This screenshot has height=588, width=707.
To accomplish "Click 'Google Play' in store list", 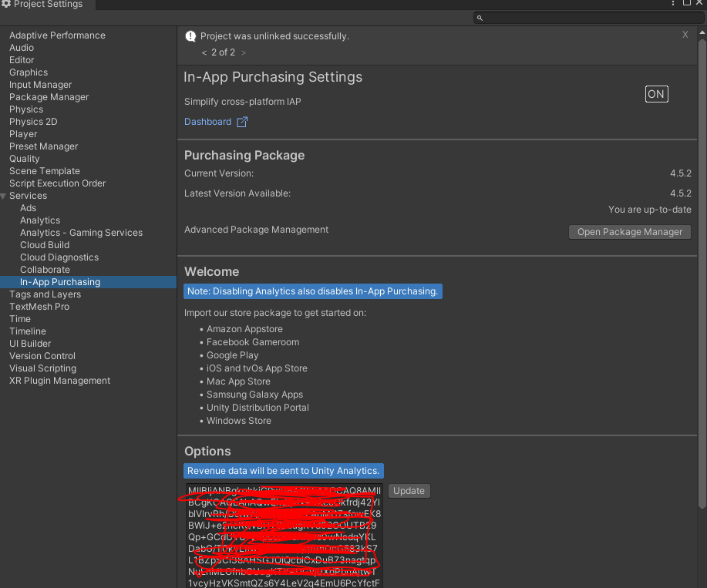I will pos(232,355).
